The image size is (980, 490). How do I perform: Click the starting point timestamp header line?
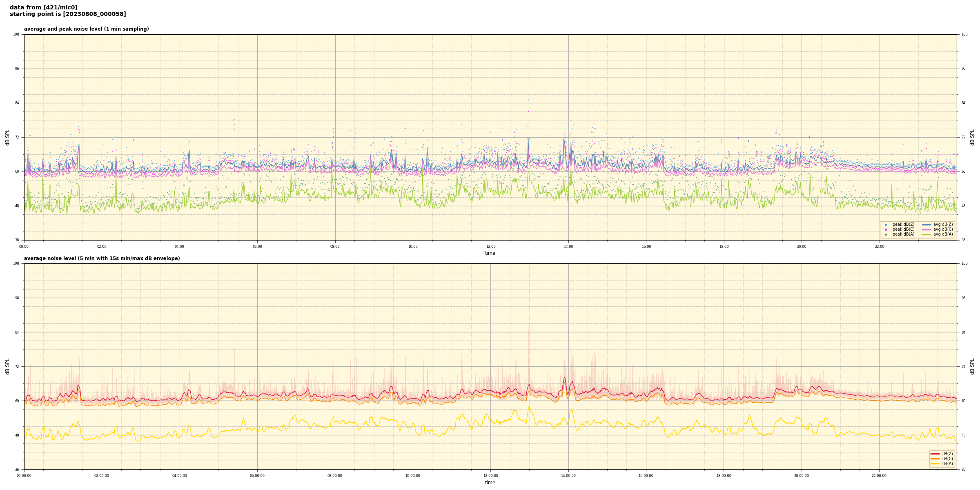68,14
